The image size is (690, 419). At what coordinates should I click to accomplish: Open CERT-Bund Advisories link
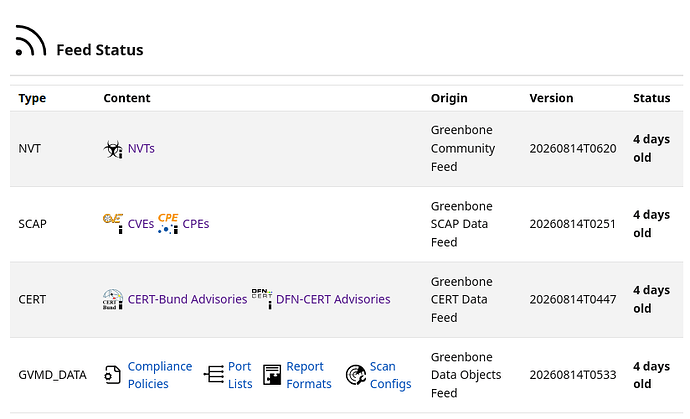(187, 299)
